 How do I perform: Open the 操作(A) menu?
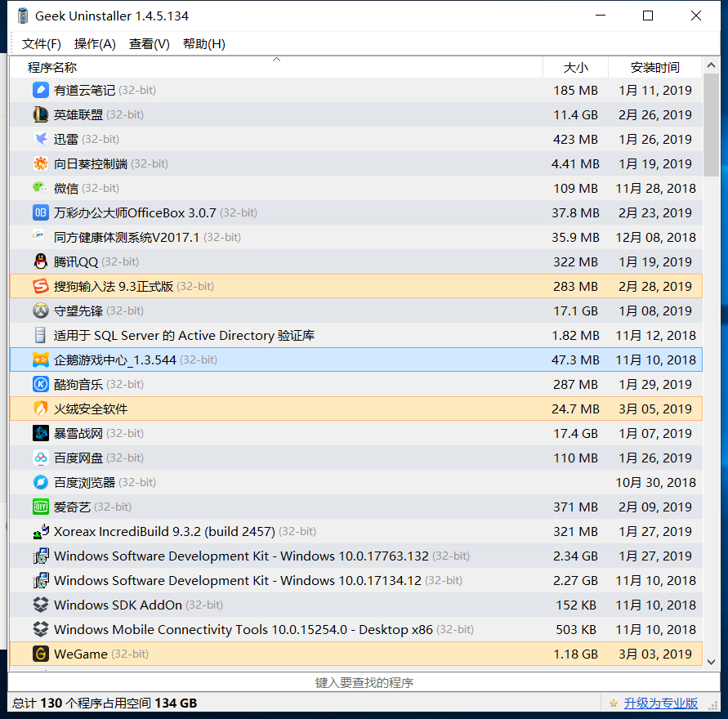tap(95, 43)
